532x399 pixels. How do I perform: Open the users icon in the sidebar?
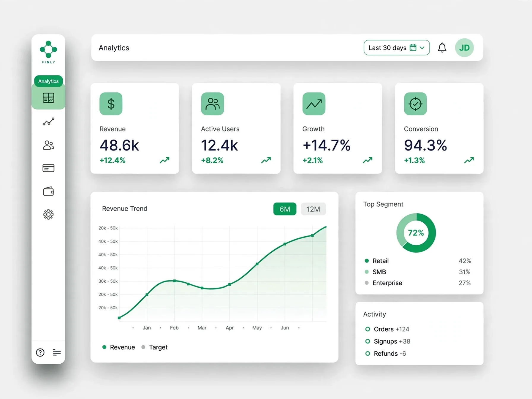click(48, 145)
